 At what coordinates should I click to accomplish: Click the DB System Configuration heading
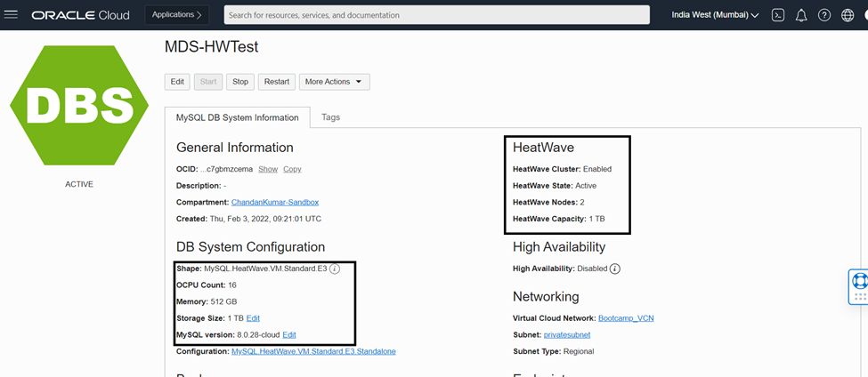[x=251, y=247]
